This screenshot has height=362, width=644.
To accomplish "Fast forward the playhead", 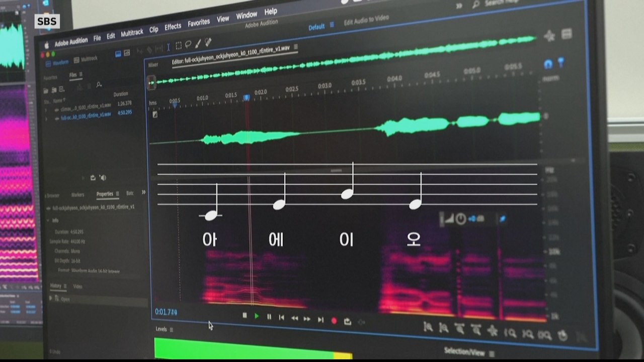I will pos(307,319).
